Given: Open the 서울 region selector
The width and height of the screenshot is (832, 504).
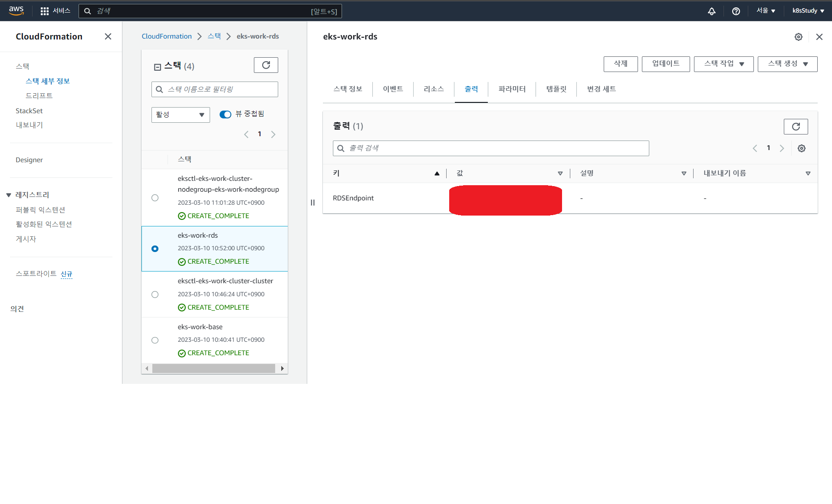Looking at the screenshot, I should point(766,11).
